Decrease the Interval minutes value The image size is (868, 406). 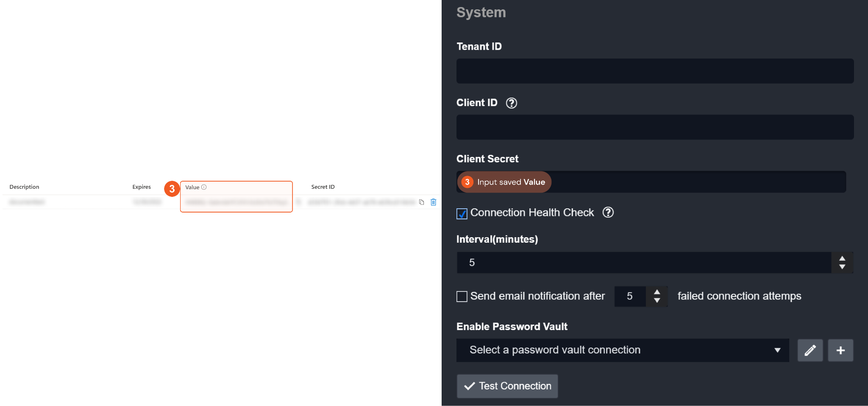pyautogui.click(x=842, y=267)
